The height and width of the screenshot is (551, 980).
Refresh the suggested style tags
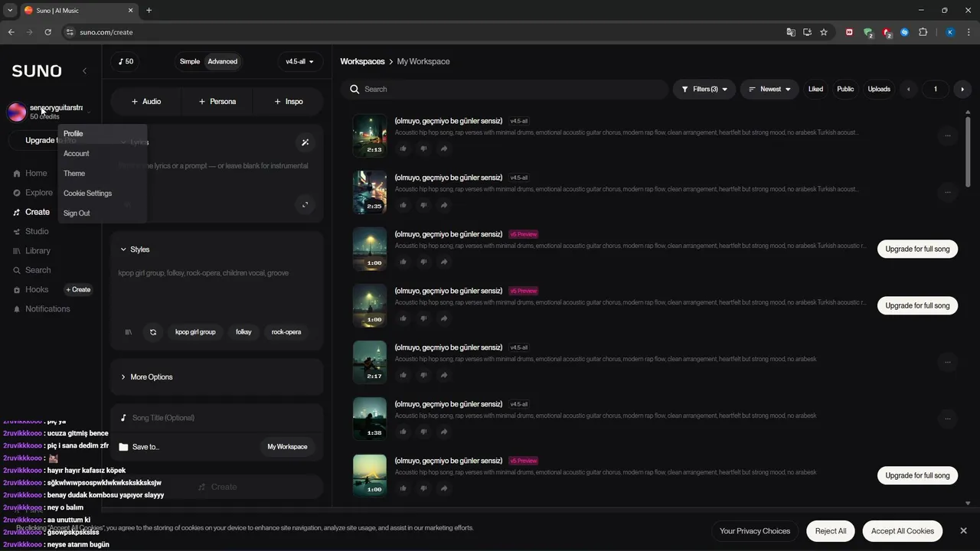tap(153, 332)
